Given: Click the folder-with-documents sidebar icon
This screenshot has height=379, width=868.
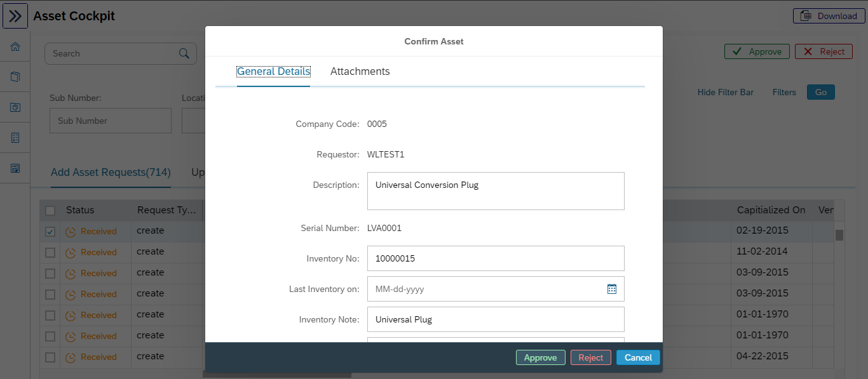Looking at the screenshot, I should (x=15, y=107).
